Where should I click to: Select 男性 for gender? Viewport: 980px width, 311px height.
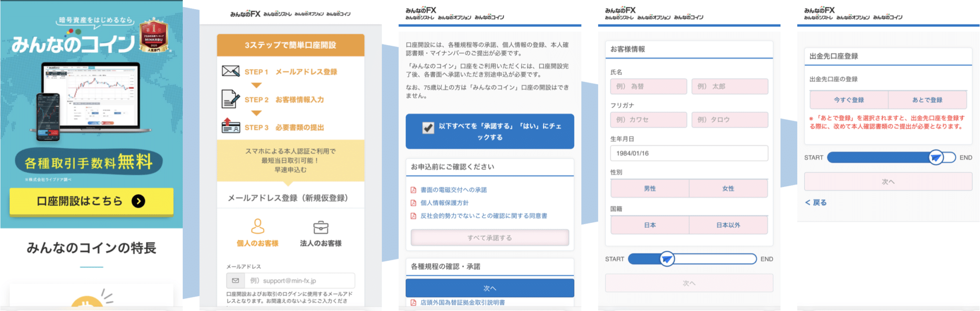point(650,189)
